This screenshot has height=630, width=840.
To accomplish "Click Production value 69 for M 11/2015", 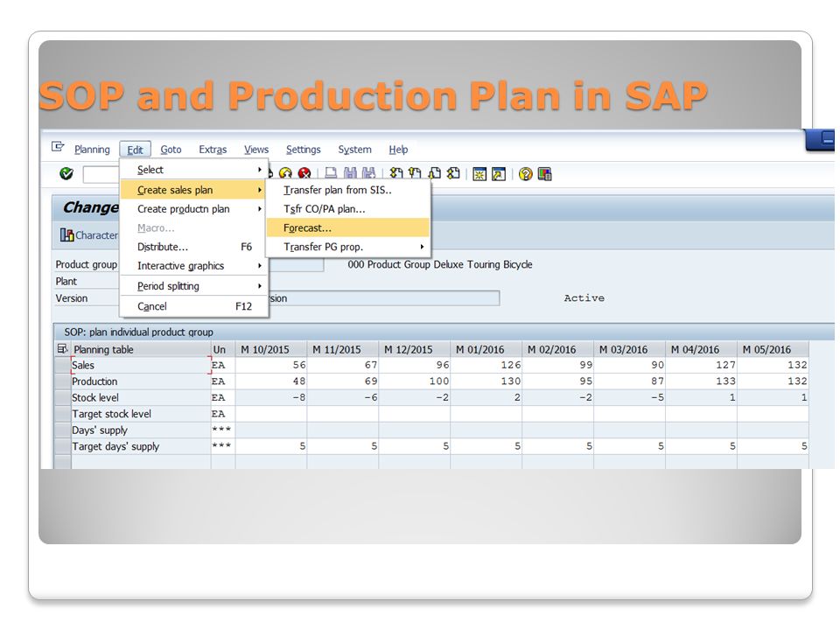I will pyautogui.click(x=343, y=381).
